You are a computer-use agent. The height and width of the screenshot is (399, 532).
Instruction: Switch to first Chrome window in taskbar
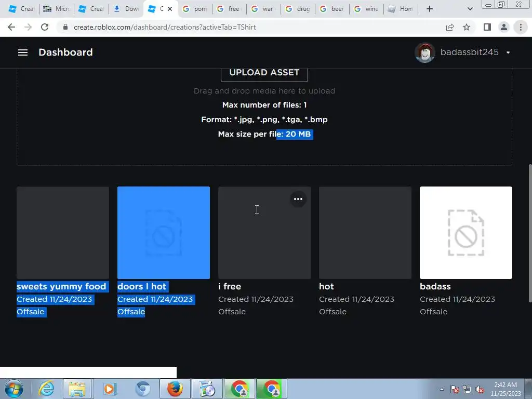(x=239, y=389)
